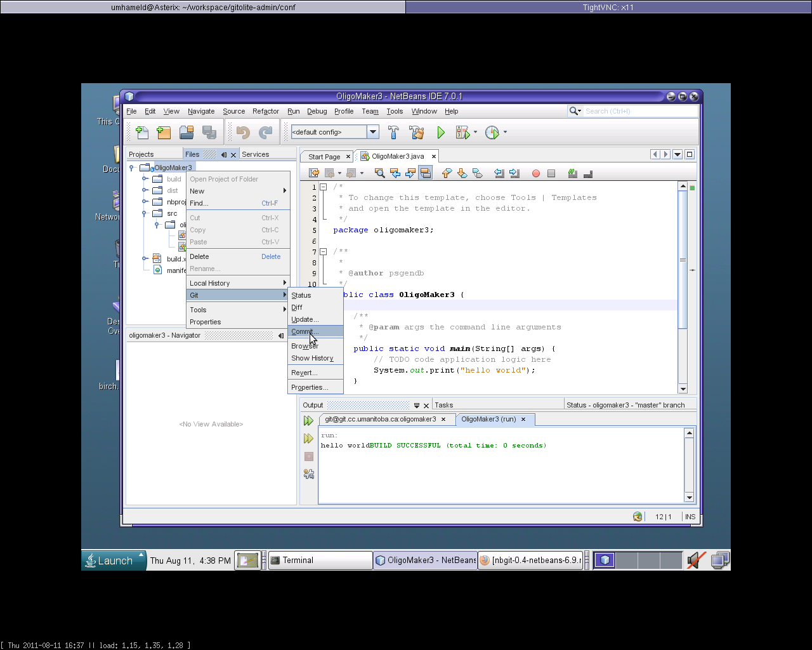The height and width of the screenshot is (650, 812).
Task: Click the Shift Line Left icon
Action: coord(499,173)
